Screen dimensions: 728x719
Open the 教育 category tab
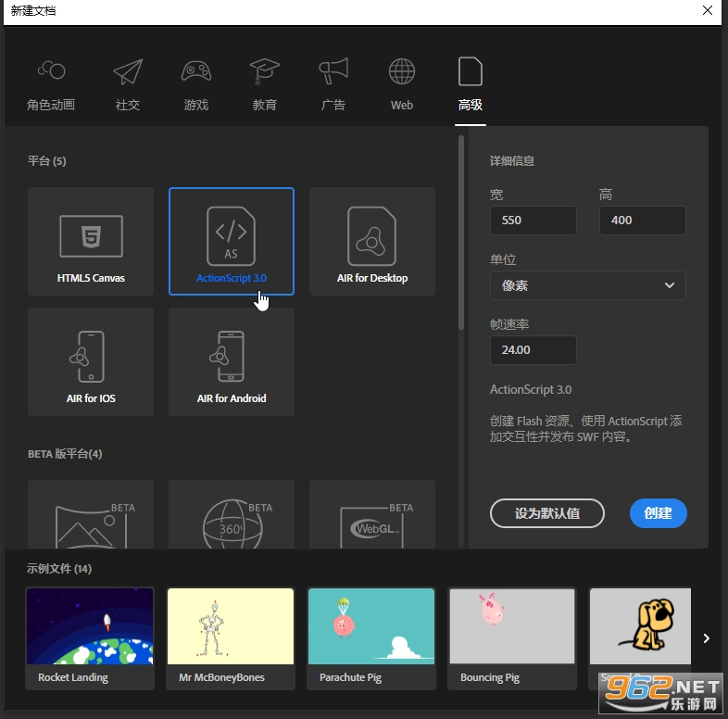(265, 85)
